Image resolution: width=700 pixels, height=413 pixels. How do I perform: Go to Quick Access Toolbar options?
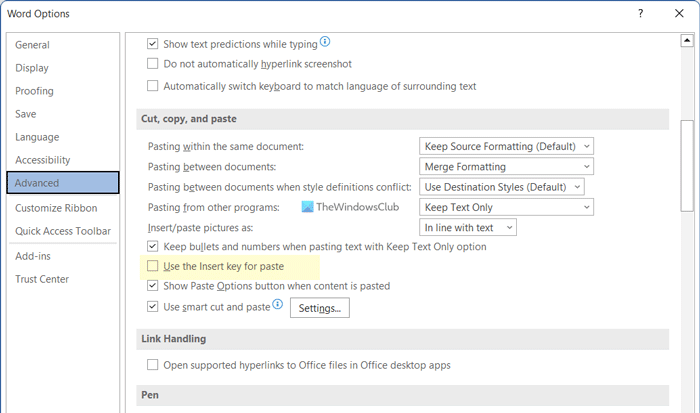click(x=63, y=231)
